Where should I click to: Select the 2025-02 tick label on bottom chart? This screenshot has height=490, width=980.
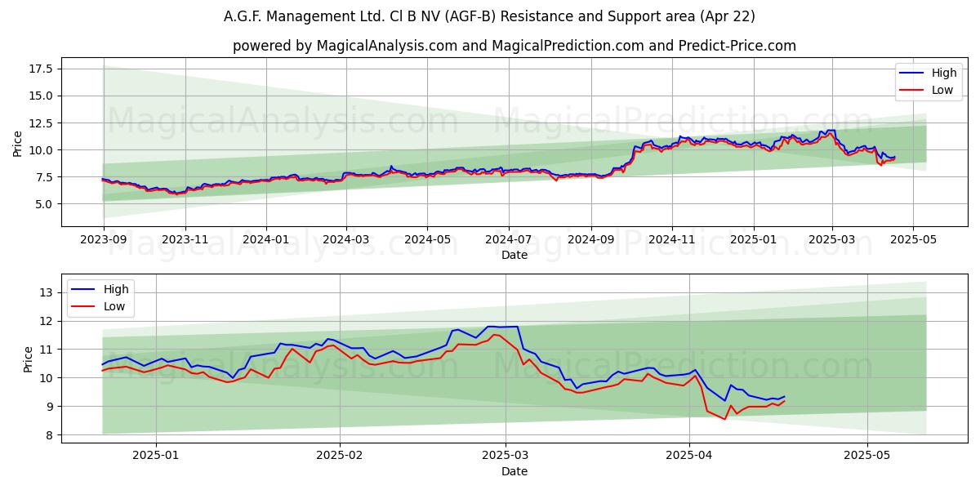pos(341,456)
